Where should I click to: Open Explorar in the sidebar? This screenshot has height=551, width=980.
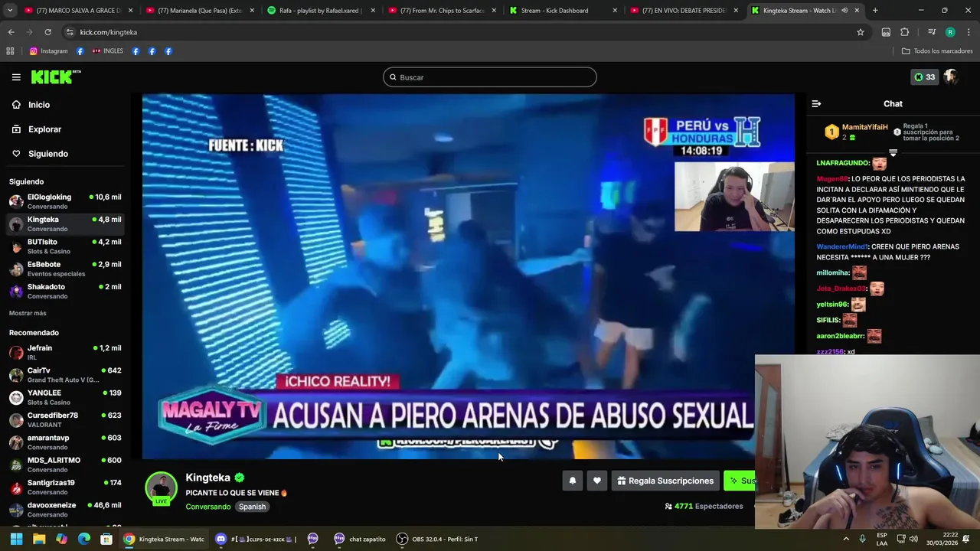pyautogui.click(x=44, y=129)
